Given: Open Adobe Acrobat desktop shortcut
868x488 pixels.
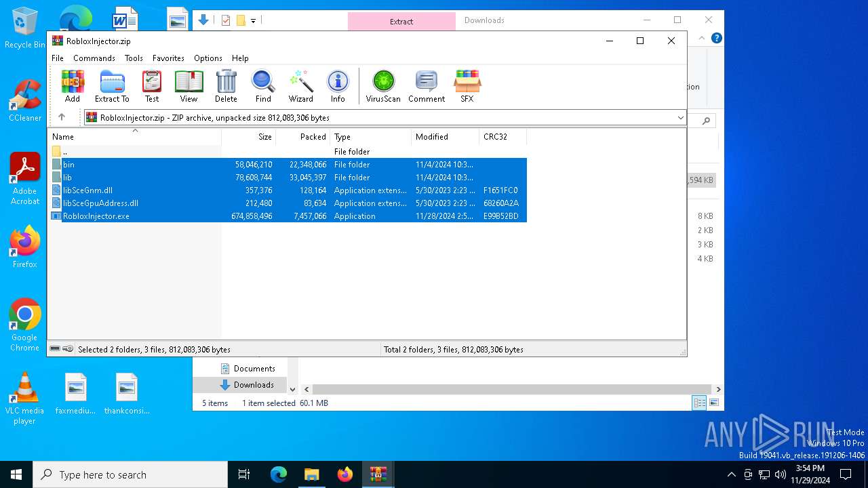Looking at the screenshot, I should 25,178.
